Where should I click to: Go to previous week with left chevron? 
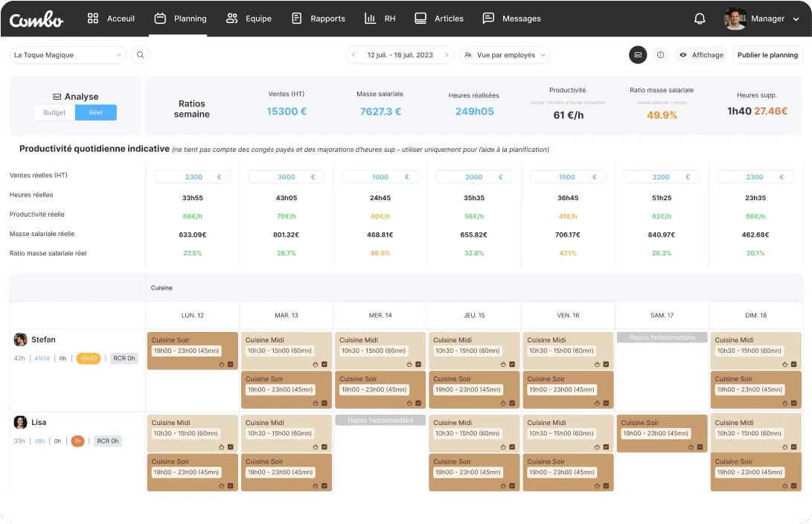(x=355, y=54)
